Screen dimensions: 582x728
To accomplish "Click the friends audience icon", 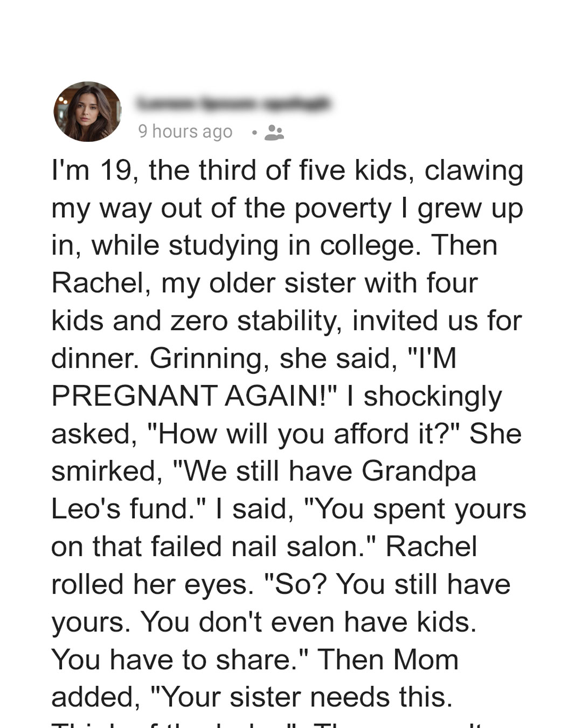I will [x=274, y=132].
